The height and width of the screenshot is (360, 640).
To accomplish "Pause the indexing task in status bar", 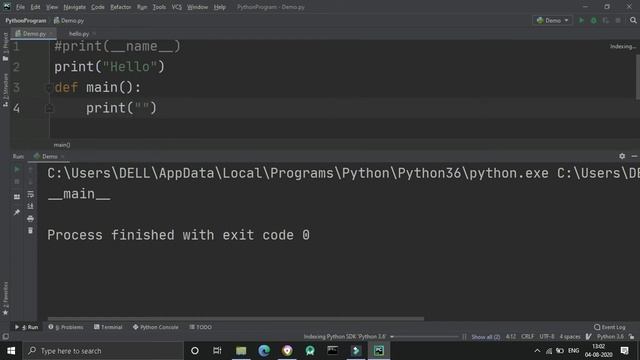I will [x=464, y=337].
